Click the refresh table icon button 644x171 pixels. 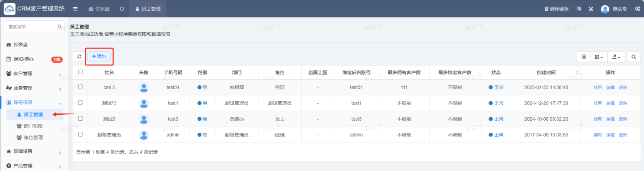[79, 56]
